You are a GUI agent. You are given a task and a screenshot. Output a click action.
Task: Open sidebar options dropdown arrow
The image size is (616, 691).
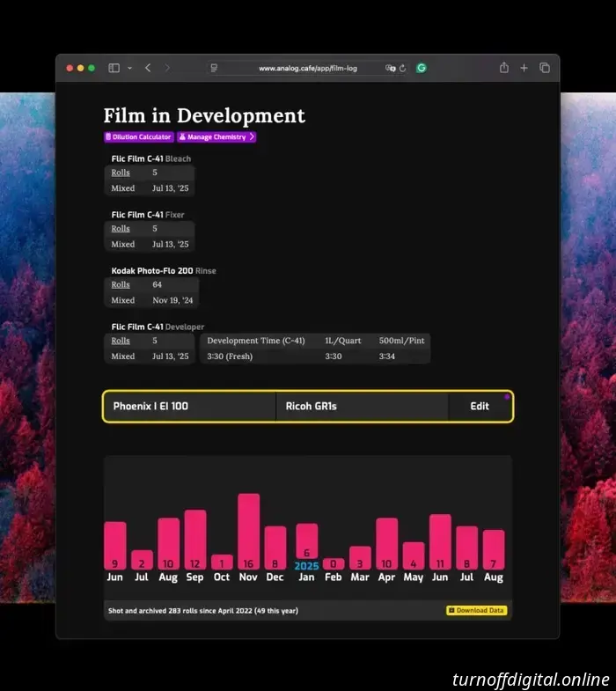[129, 68]
